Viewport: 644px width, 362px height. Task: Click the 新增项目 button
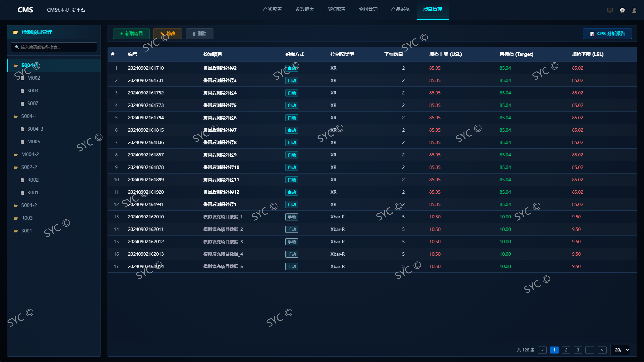point(131,34)
